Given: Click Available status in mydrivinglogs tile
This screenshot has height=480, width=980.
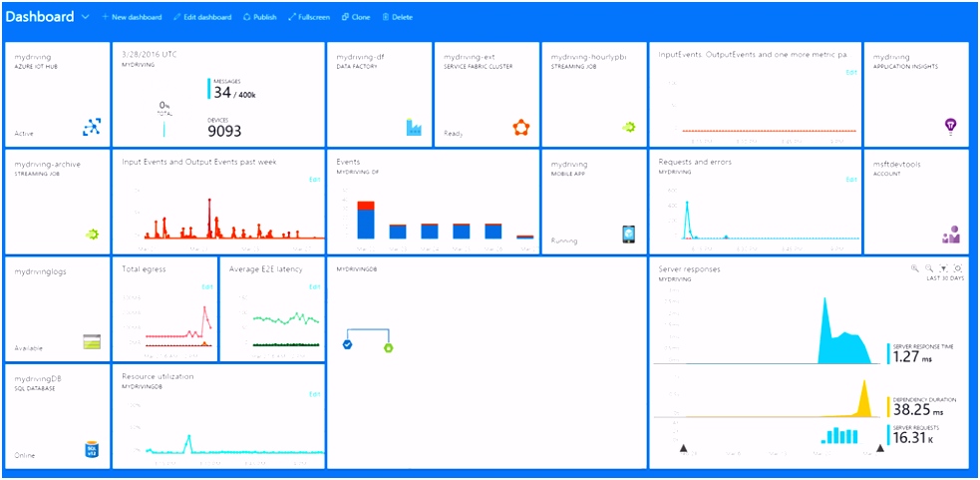Looking at the screenshot, I should point(29,348).
